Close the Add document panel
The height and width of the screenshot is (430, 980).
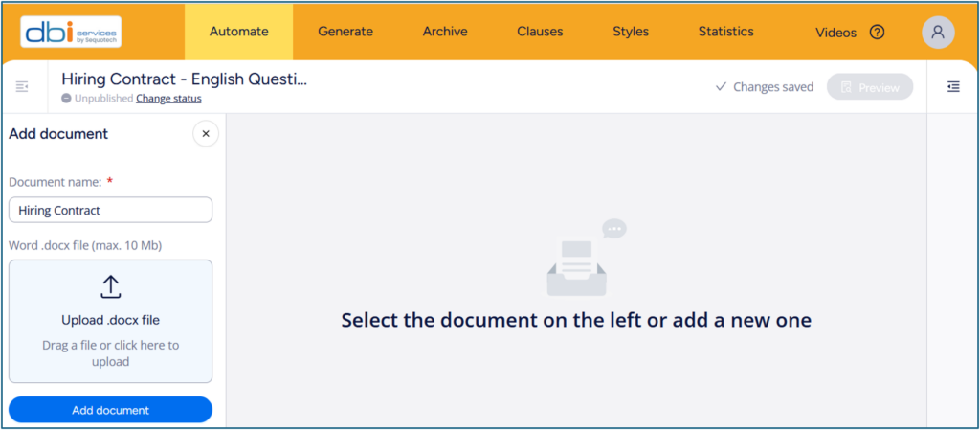[206, 134]
